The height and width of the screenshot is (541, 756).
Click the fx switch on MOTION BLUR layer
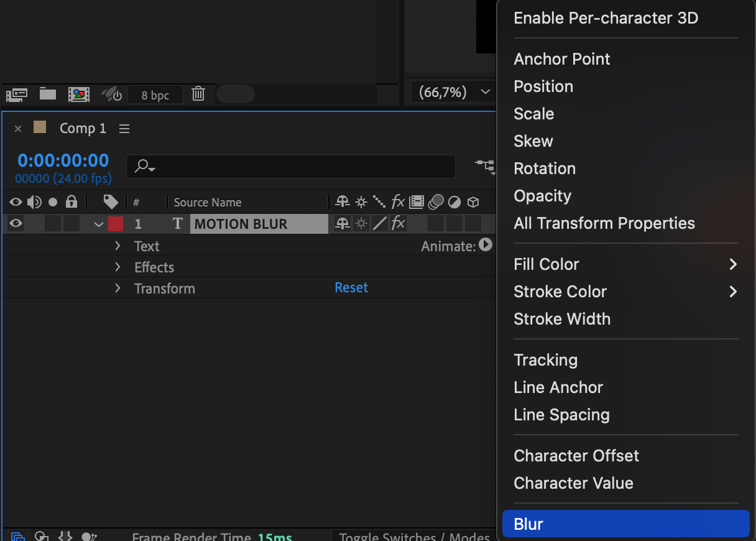[x=398, y=224]
